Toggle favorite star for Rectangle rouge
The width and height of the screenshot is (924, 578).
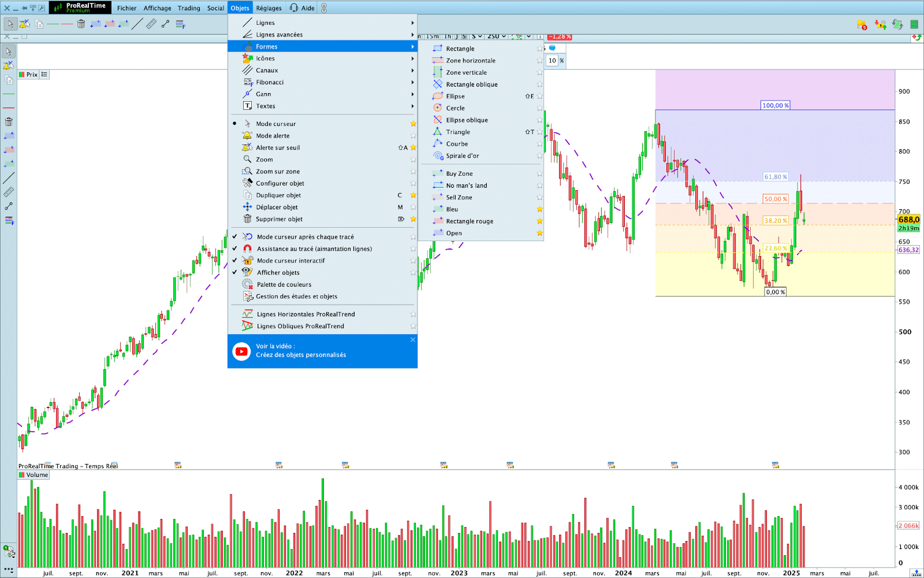(x=539, y=221)
